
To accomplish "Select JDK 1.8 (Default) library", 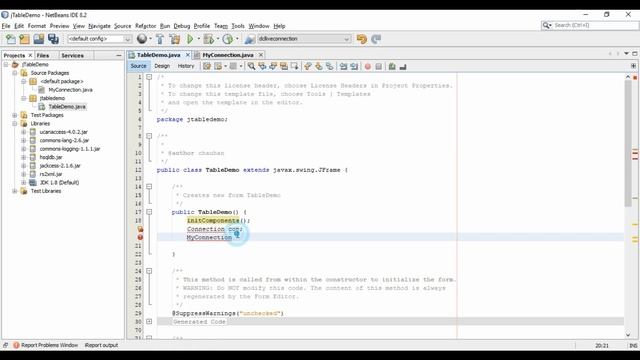I will (60, 182).
